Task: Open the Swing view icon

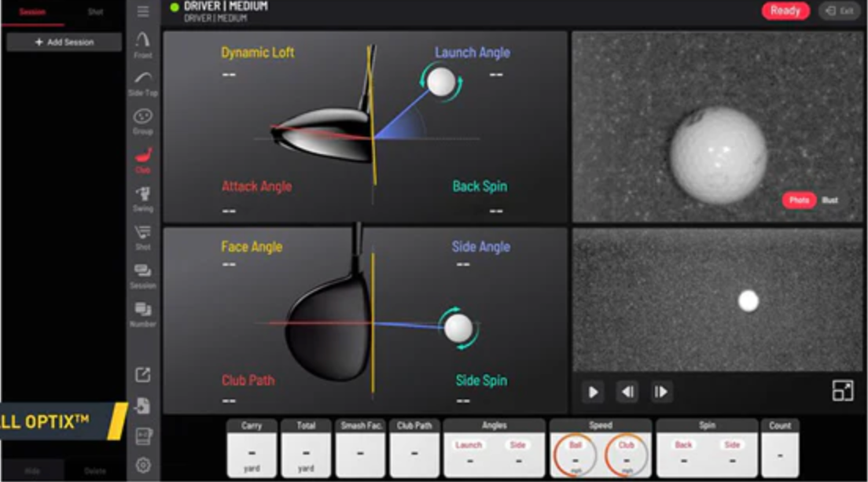Action: coord(143,198)
